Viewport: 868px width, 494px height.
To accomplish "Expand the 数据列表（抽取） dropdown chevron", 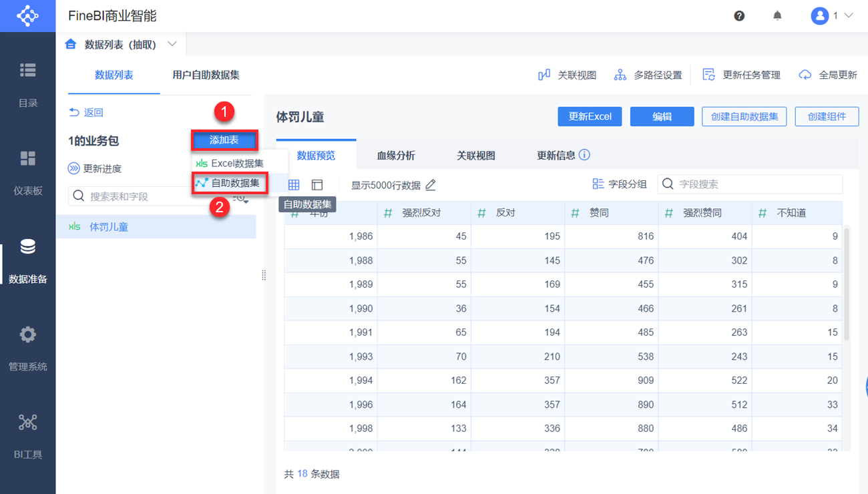I will point(172,44).
